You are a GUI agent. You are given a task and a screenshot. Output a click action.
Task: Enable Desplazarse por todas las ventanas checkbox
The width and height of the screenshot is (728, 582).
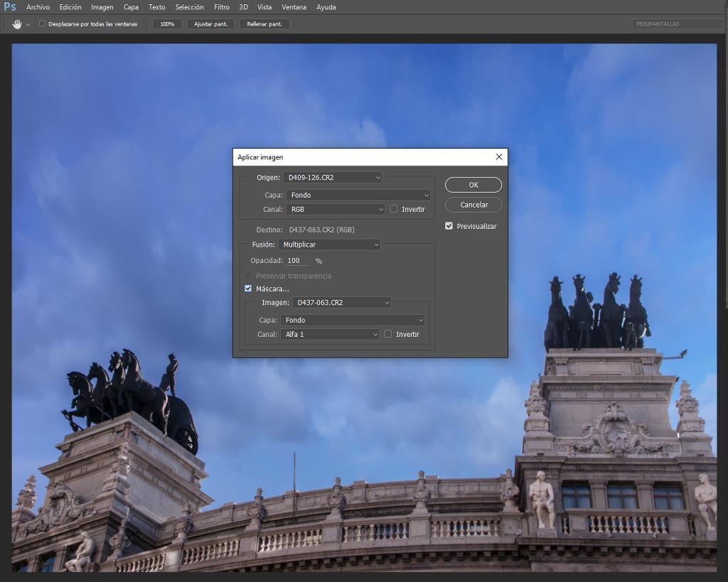(x=42, y=23)
